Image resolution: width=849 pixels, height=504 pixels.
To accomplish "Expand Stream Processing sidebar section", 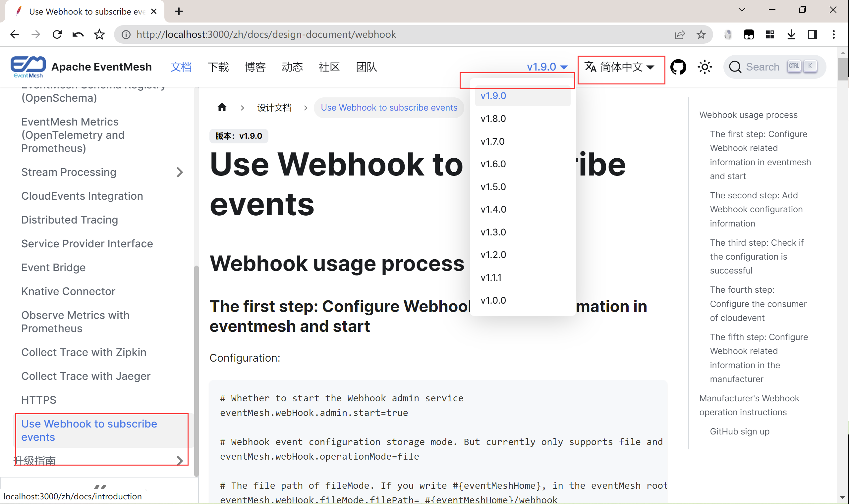I will [x=180, y=172].
